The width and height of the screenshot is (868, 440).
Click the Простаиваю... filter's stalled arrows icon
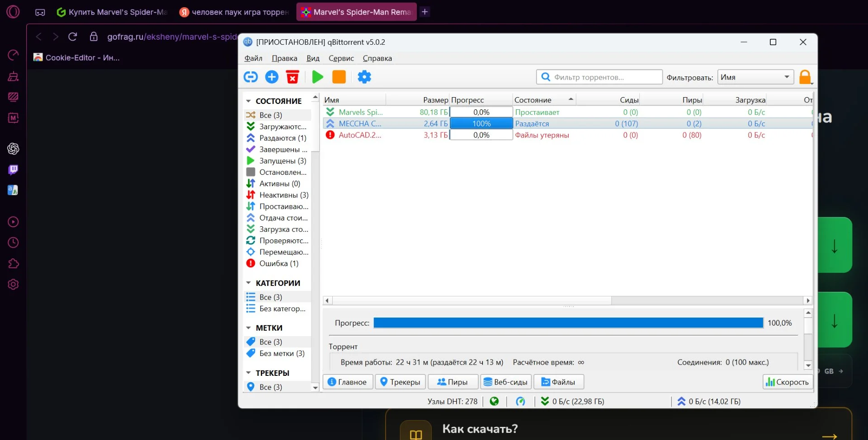click(250, 206)
